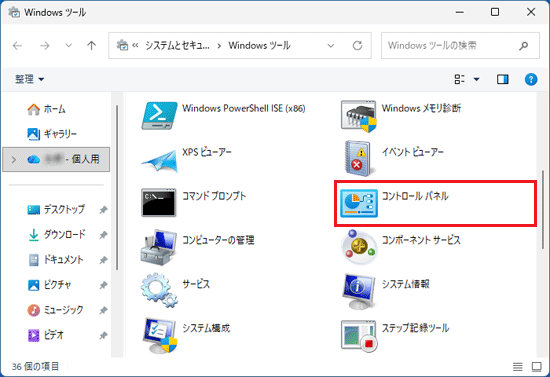Open ギャラリー in the sidebar
Screen dimensions: 550x377
point(52,134)
